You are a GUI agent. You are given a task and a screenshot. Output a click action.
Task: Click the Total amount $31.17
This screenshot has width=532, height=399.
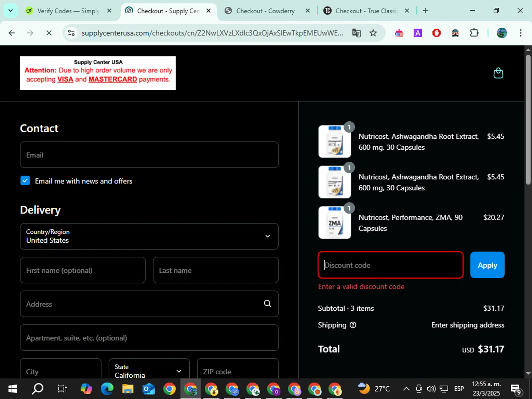pos(491,349)
